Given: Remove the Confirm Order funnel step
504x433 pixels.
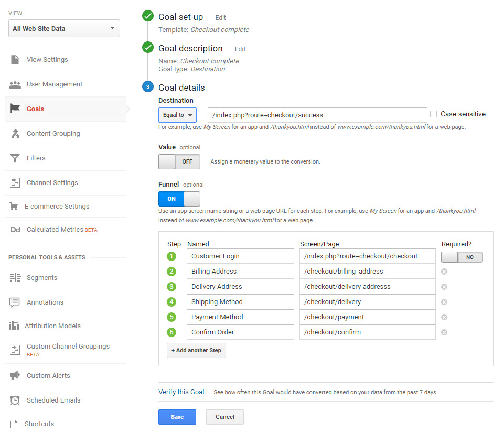Looking at the screenshot, I should coord(444,332).
